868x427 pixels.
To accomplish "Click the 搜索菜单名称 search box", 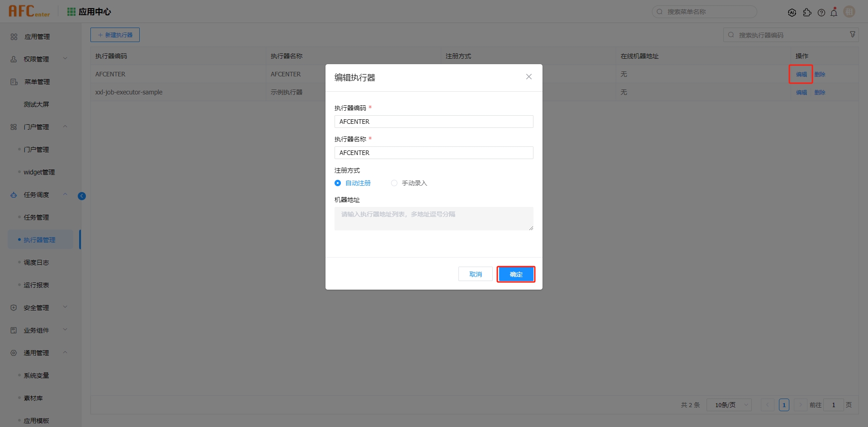I will (x=704, y=12).
